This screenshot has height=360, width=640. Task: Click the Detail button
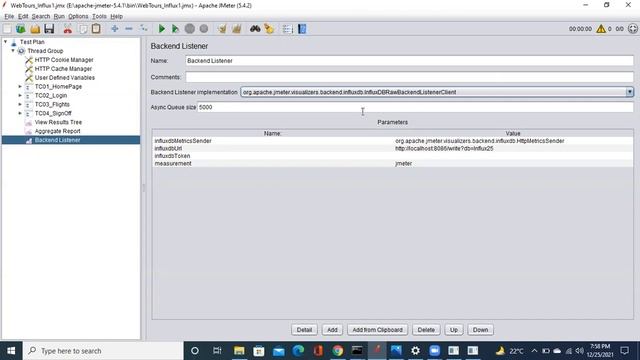pos(304,330)
